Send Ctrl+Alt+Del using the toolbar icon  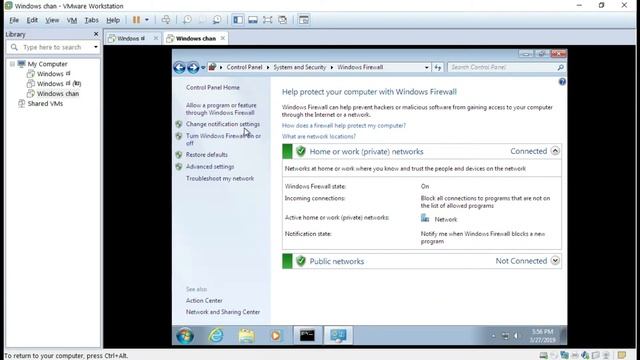(166, 20)
